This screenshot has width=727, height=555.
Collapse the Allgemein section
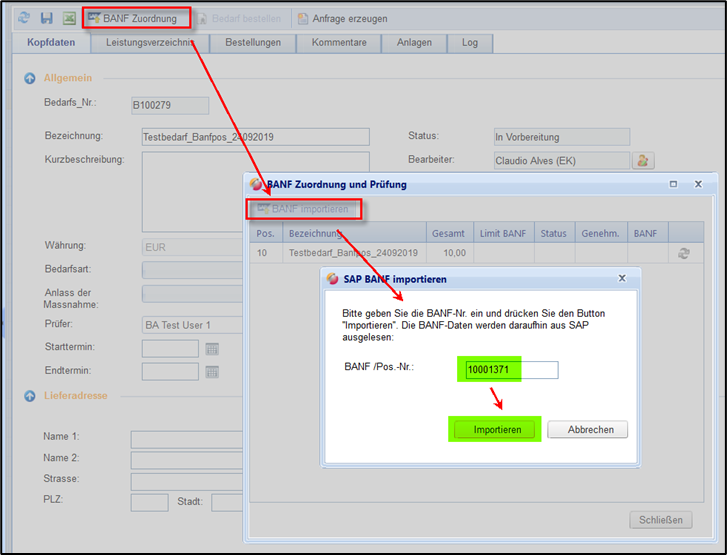click(30, 78)
